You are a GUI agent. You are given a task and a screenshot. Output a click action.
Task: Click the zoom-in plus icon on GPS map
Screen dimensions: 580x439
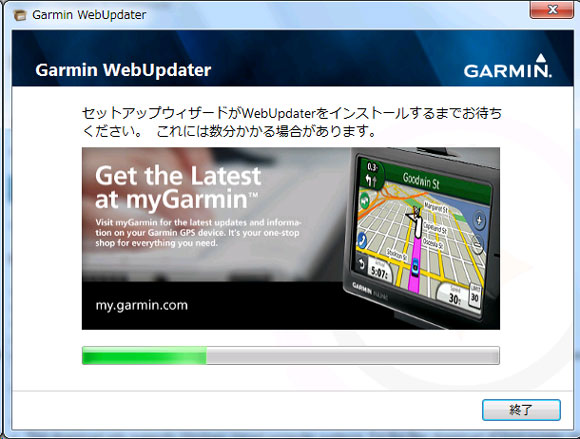pyautogui.click(x=479, y=221)
